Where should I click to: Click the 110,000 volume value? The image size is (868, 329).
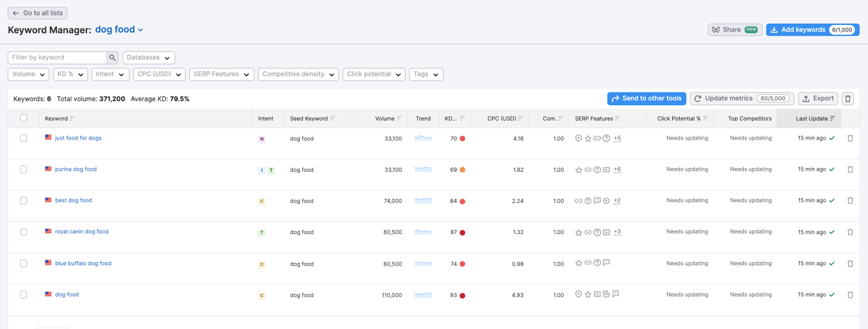tap(392, 295)
